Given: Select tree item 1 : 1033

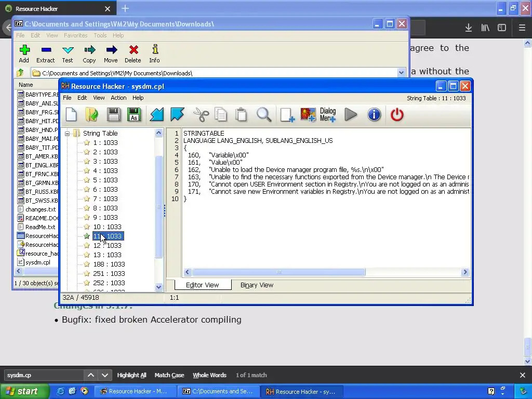Looking at the screenshot, I should click(x=105, y=142).
